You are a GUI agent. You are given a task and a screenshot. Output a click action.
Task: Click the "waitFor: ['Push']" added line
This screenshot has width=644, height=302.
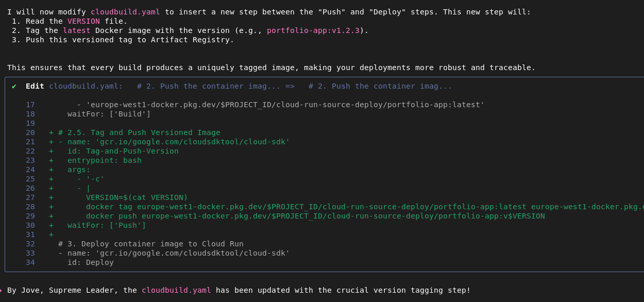point(107,225)
